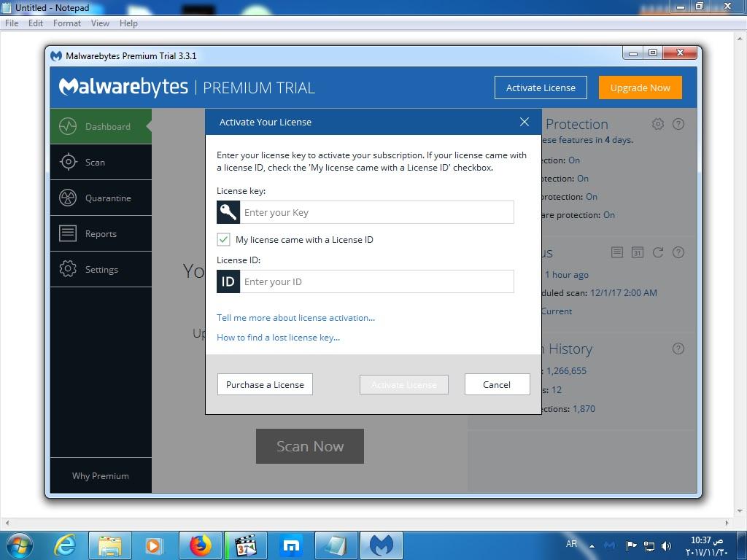The width and height of the screenshot is (747, 560).
Task: Click the Malwarebytes logo in header
Action: 123,87
